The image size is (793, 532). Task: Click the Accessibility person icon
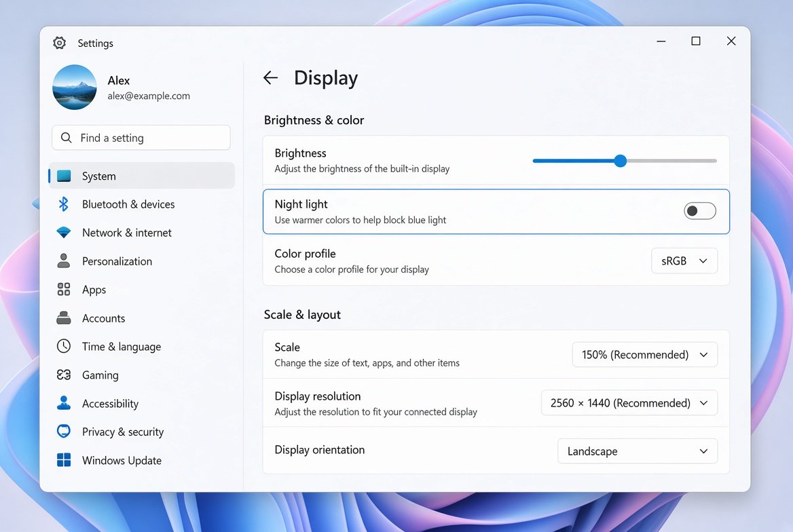(64, 403)
